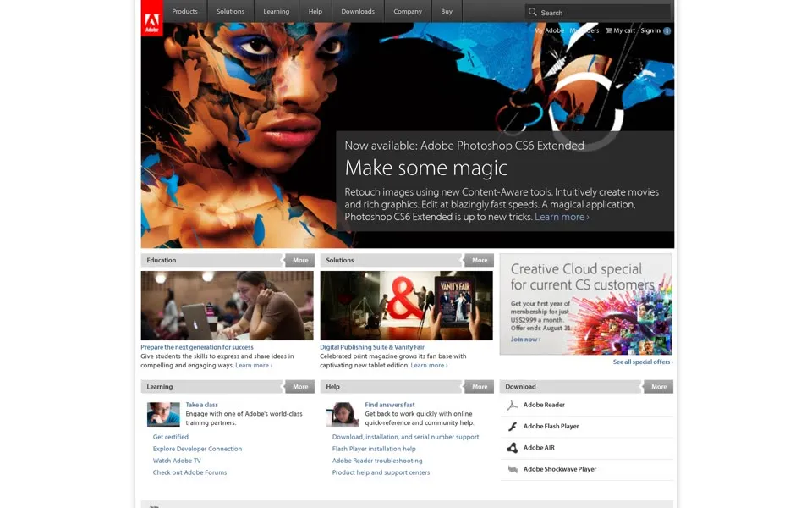The height and width of the screenshot is (508, 812).
Task: Open the Take a class link
Action: tap(202, 405)
